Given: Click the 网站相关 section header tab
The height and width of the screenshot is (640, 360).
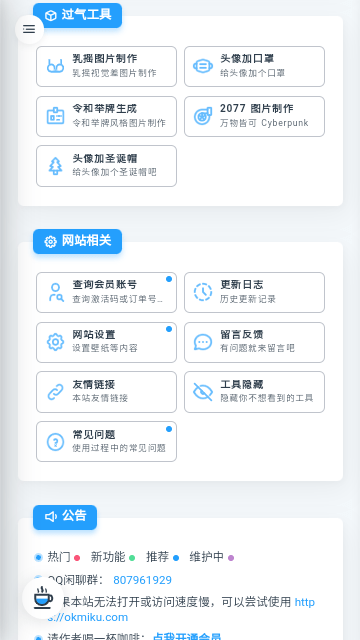Looking at the screenshot, I should tap(78, 241).
